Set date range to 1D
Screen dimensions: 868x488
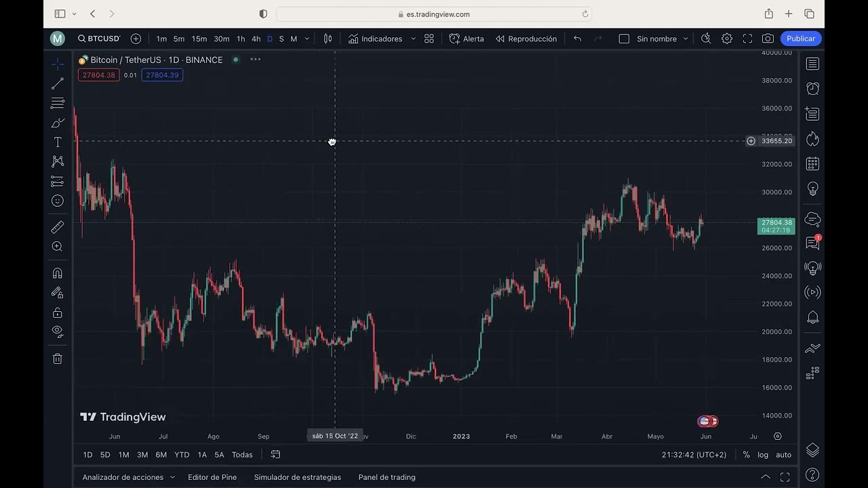pos(87,455)
